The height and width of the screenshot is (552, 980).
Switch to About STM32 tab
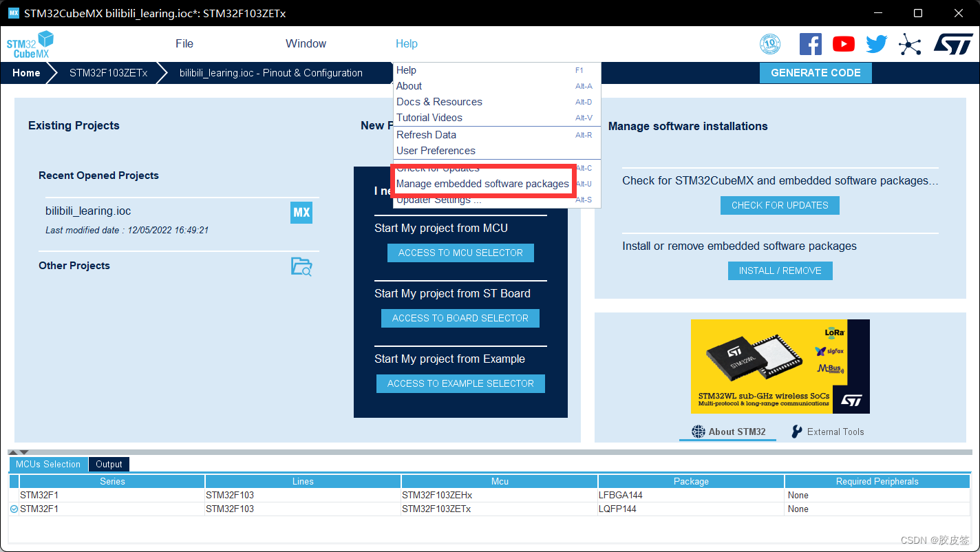click(x=728, y=432)
